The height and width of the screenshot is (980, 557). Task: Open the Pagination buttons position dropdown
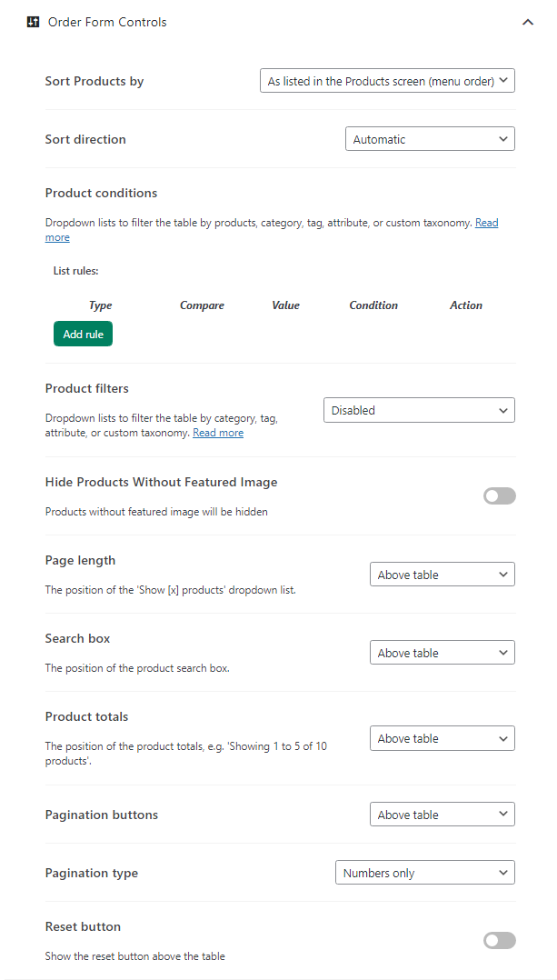point(443,815)
